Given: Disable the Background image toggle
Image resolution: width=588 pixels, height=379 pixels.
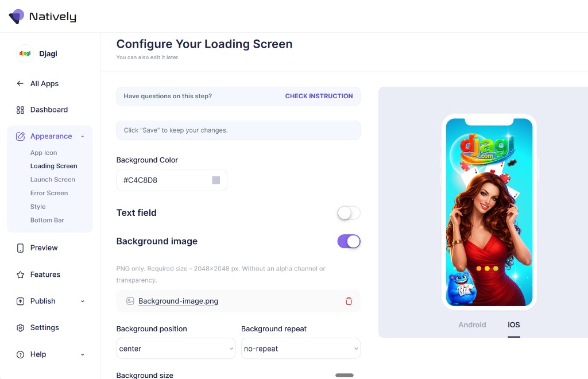Looking at the screenshot, I should point(349,241).
